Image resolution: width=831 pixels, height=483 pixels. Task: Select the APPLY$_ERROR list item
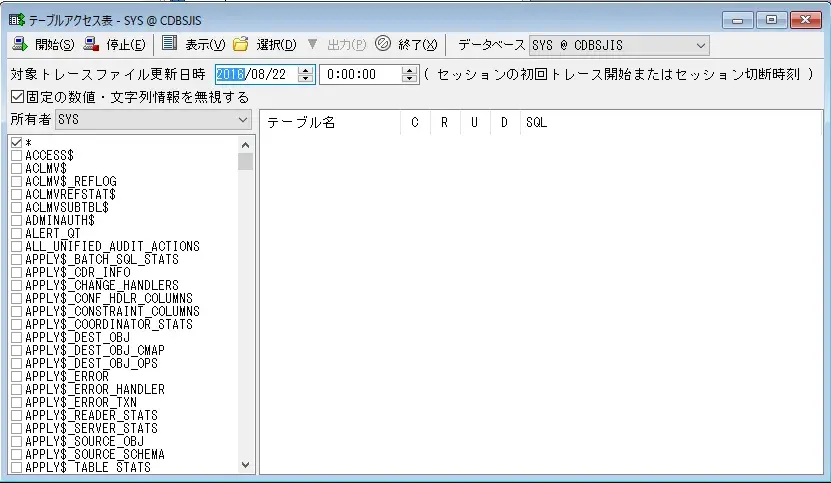tap(66, 376)
